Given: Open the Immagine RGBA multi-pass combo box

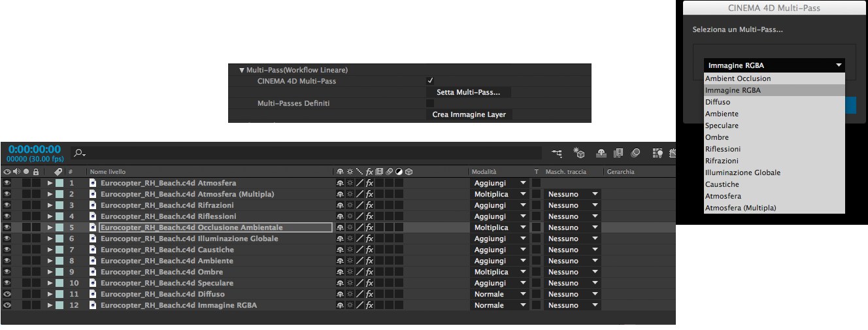Looking at the screenshot, I should click(775, 65).
